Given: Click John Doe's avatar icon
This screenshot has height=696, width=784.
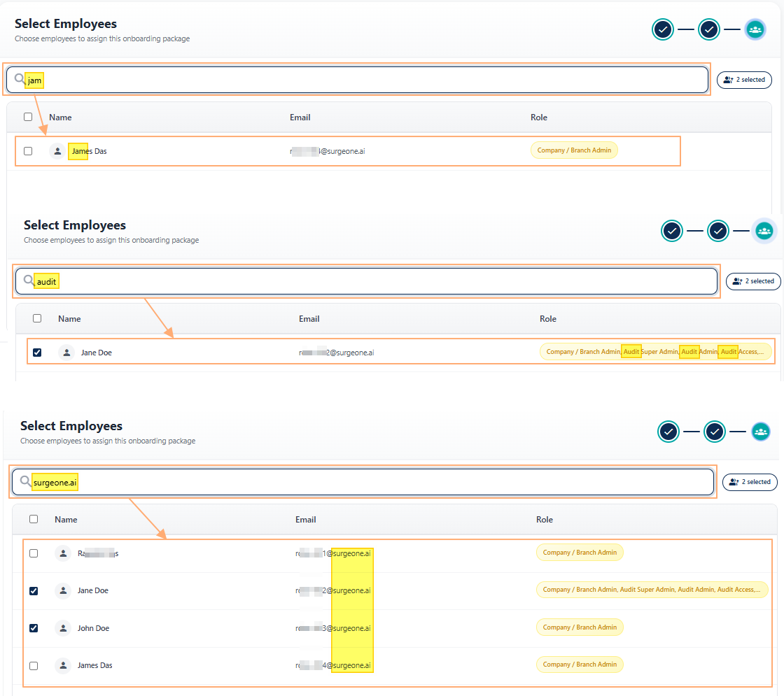Looking at the screenshot, I should click(64, 628).
